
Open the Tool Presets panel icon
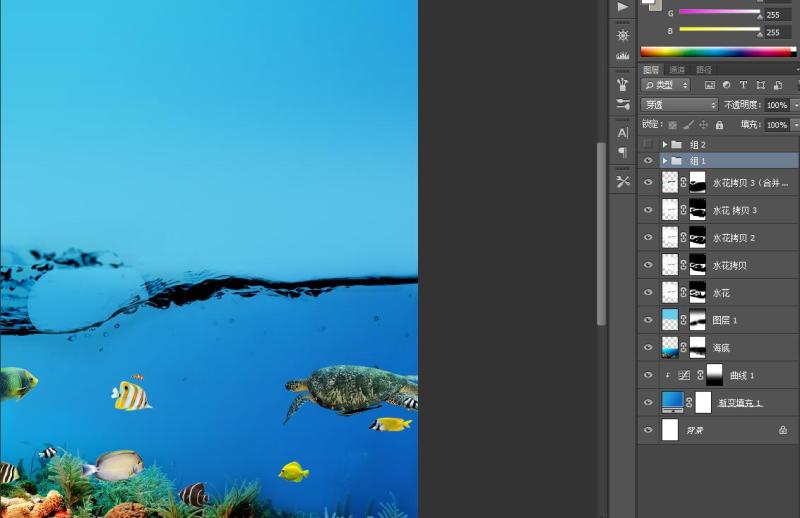click(622, 181)
